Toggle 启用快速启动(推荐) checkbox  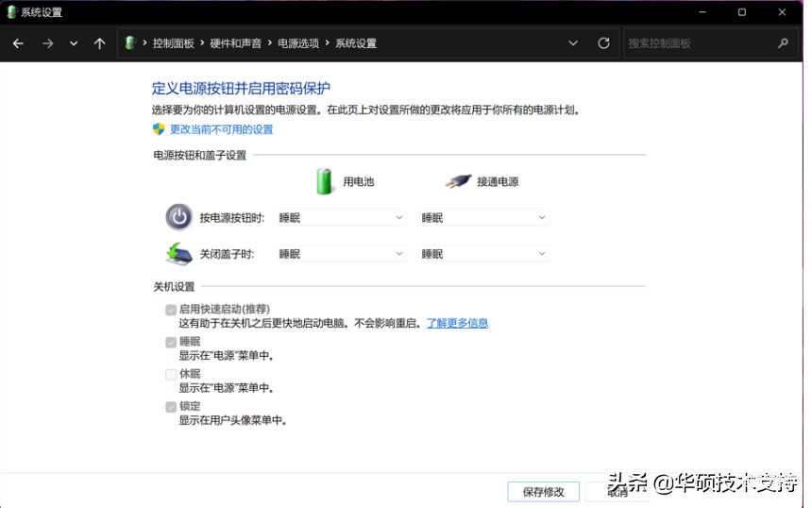point(171,310)
